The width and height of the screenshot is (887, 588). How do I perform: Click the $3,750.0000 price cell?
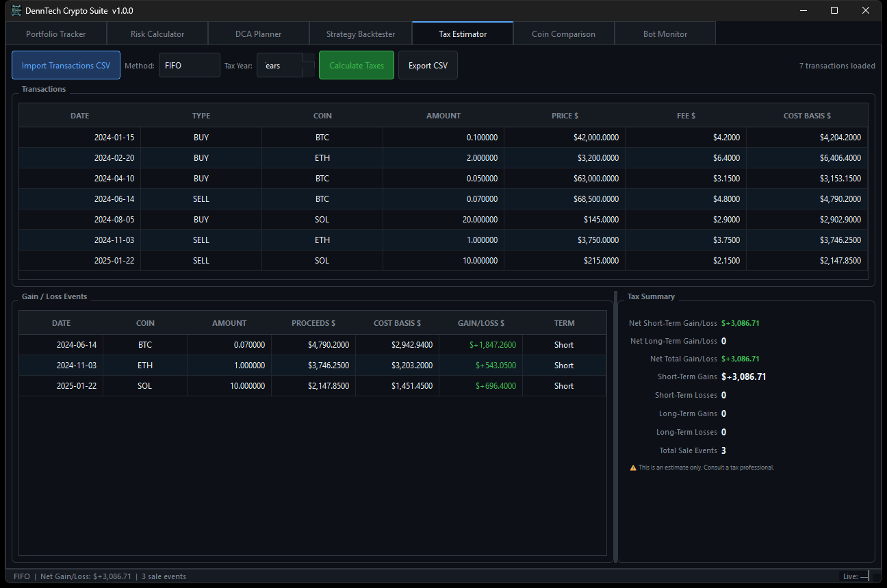(565, 240)
